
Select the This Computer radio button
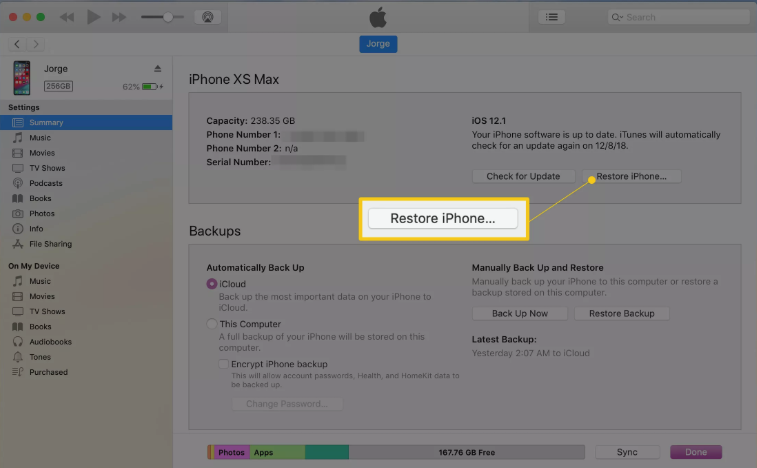click(212, 324)
